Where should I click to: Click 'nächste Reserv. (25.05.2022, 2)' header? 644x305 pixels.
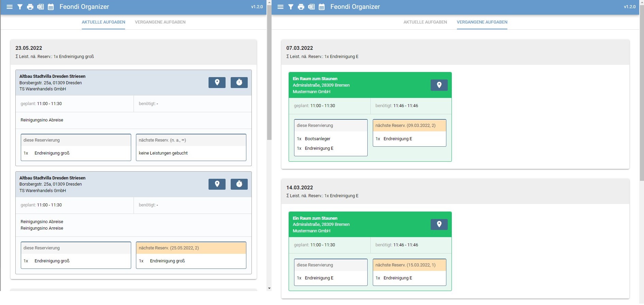click(191, 248)
